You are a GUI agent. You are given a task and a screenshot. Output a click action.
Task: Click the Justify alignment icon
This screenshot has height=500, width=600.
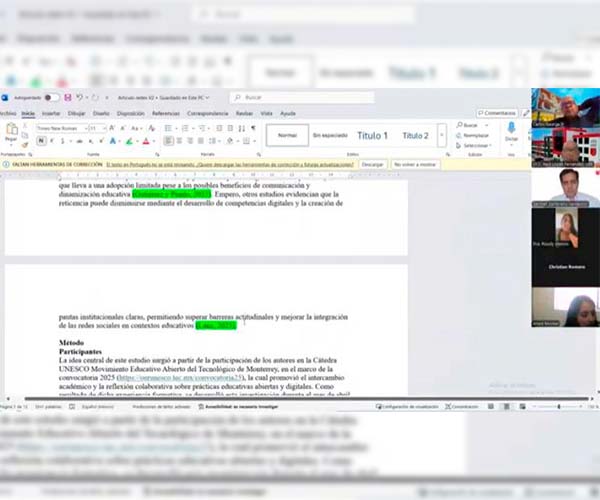(201, 141)
